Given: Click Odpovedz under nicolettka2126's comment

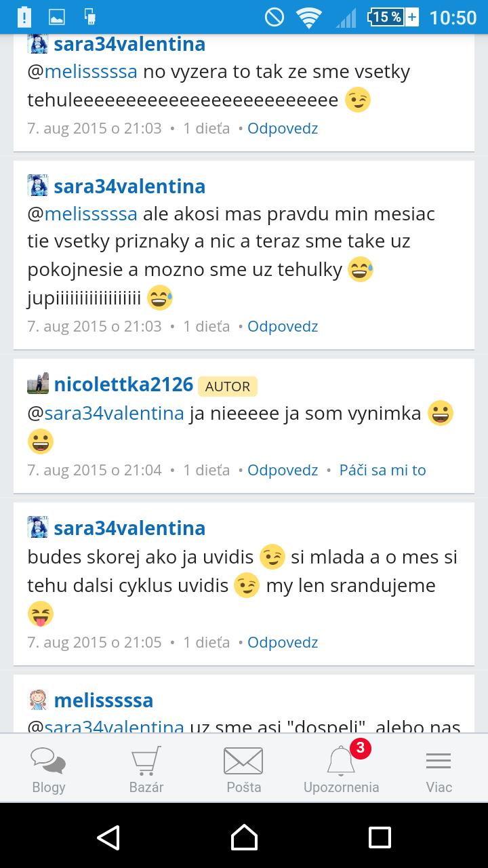Looking at the screenshot, I should coord(283,470).
